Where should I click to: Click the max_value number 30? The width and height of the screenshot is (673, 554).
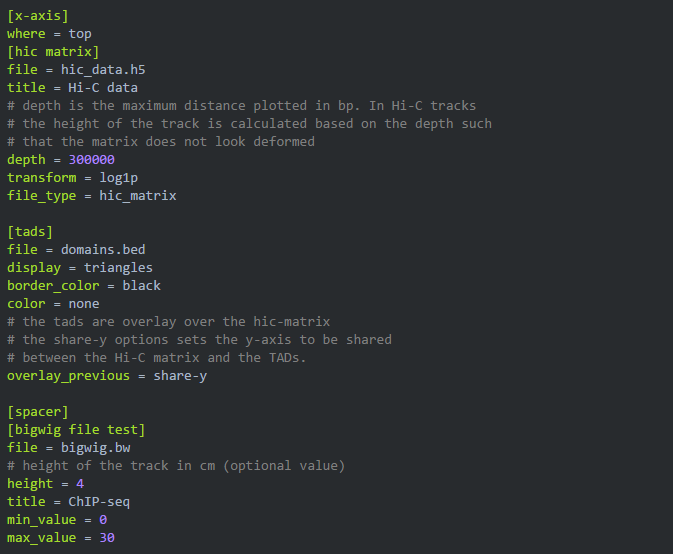pyautogui.click(x=107, y=538)
